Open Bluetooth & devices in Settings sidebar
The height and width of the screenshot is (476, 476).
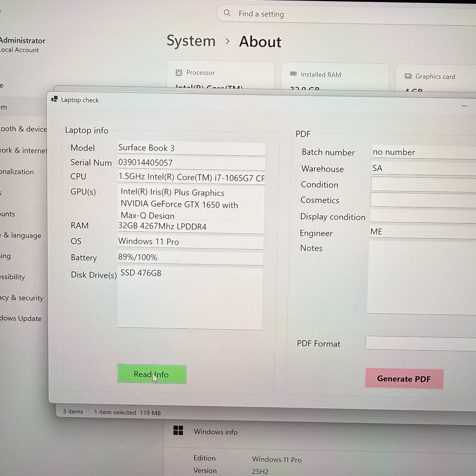pos(23,129)
